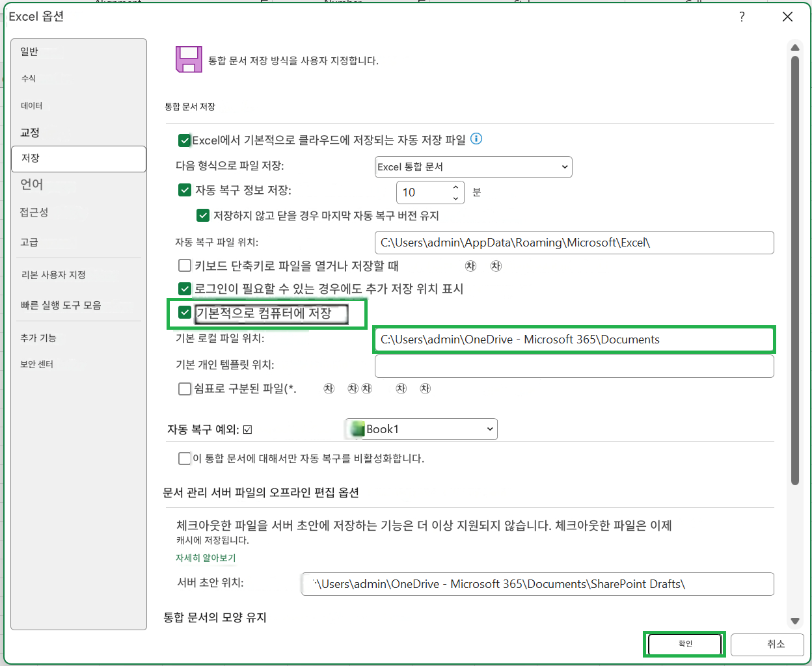
Task: Open the 다음 형식으로 파일 저장 format dropdown
Action: coord(474,166)
